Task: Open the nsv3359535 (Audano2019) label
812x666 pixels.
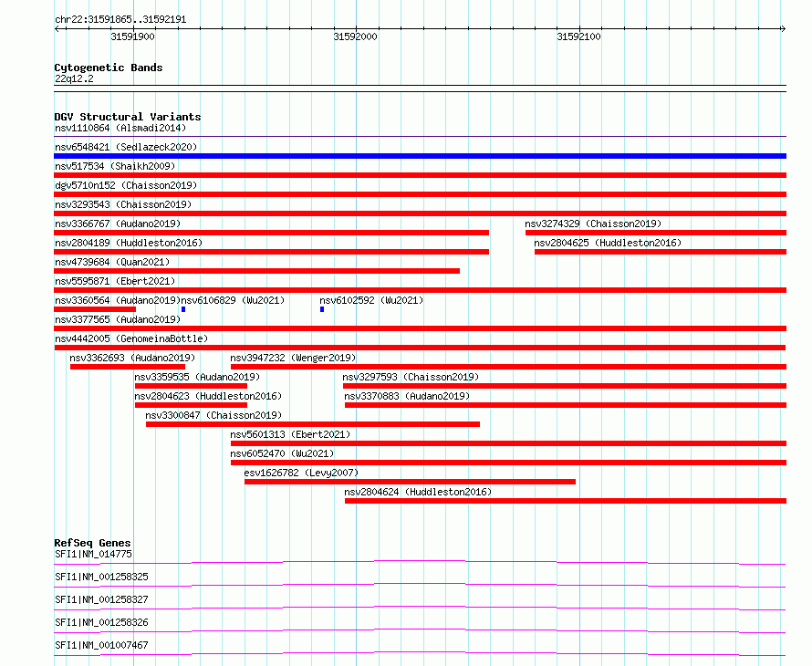Action: coord(197,377)
